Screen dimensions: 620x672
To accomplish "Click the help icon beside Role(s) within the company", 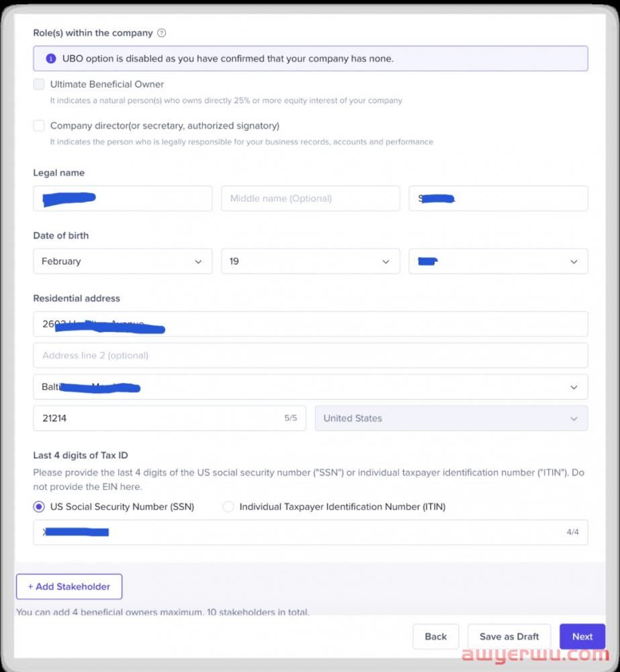I will [161, 33].
